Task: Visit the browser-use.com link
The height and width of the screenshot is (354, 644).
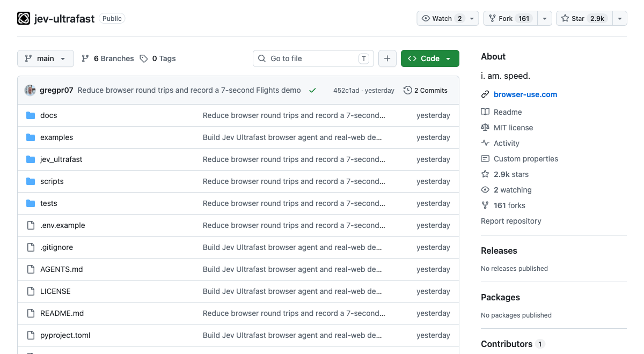Action: (525, 94)
